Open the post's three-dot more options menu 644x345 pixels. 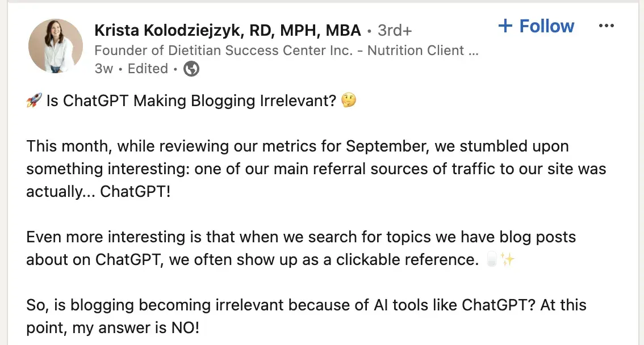click(x=607, y=26)
